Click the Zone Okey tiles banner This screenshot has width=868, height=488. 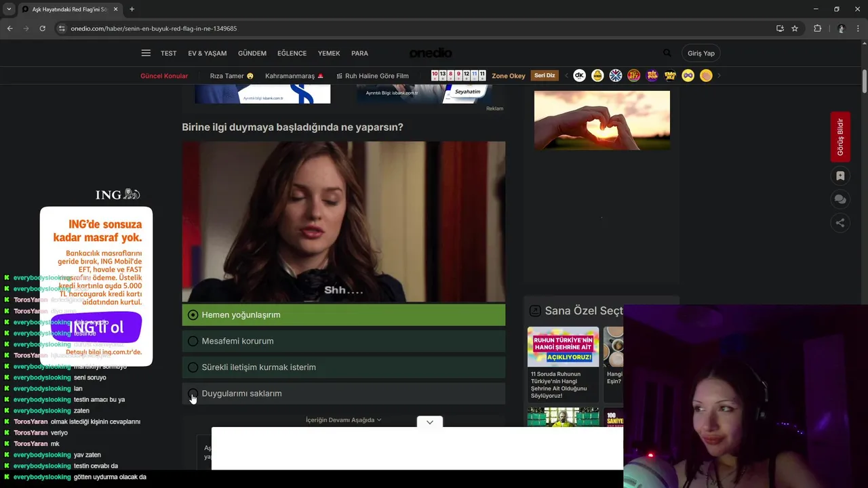click(458, 75)
